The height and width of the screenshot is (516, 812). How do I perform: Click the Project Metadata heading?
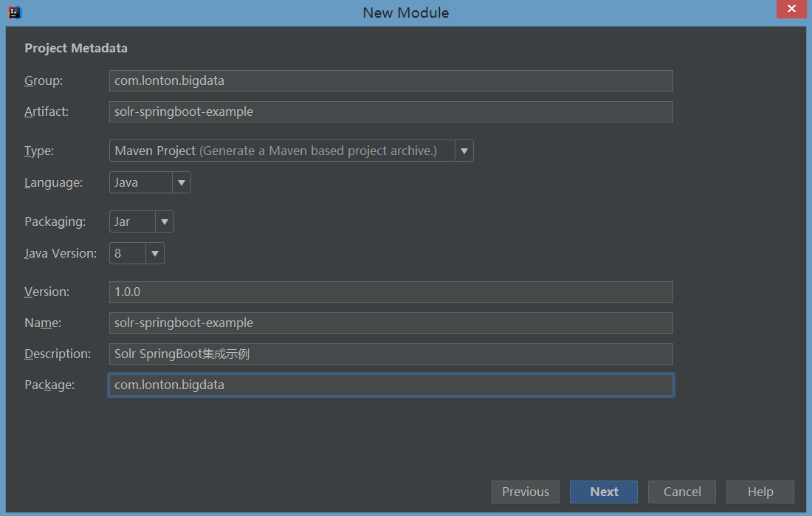76,48
